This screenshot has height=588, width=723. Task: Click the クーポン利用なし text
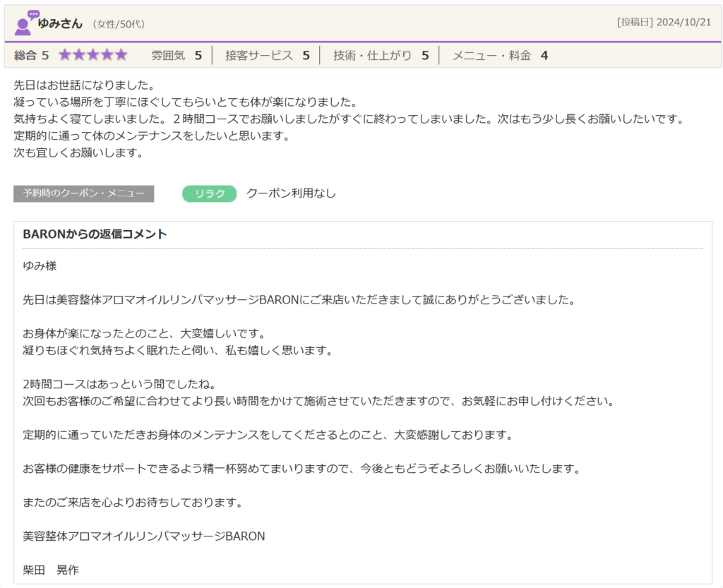[x=291, y=193]
